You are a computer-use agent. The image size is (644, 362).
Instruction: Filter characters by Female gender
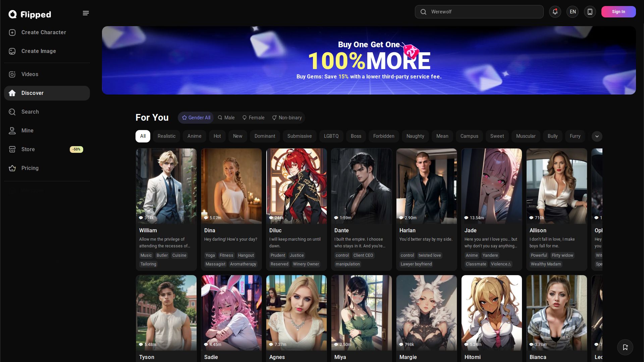[253, 118]
